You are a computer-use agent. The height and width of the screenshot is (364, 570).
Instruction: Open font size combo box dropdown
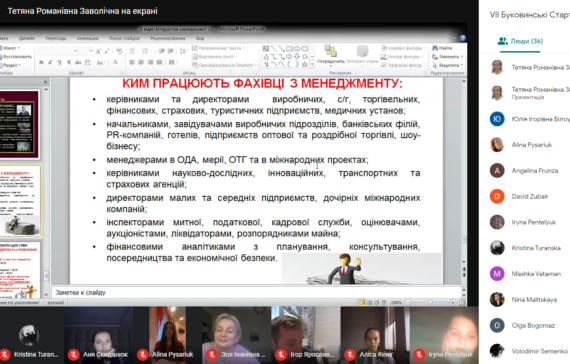(x=91, y=51)
